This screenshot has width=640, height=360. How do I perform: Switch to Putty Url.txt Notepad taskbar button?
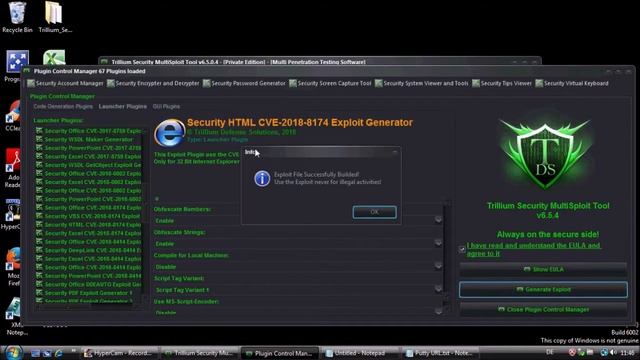coord(441,353)
